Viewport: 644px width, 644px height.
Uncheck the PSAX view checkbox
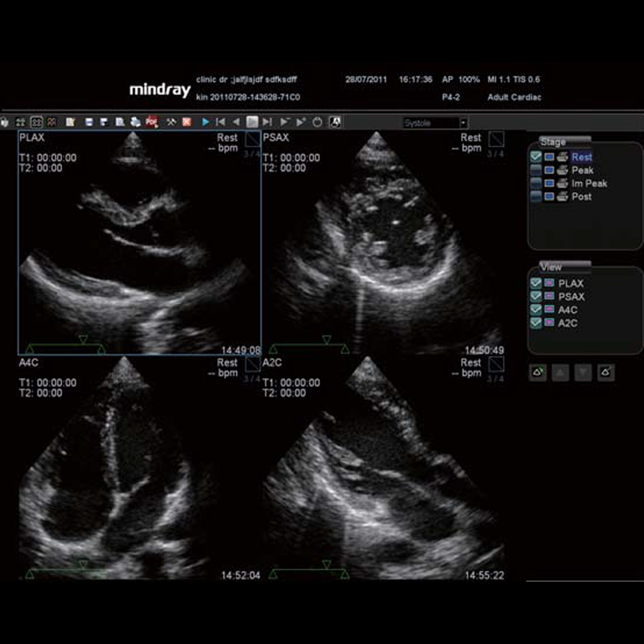tap(536, 297)
